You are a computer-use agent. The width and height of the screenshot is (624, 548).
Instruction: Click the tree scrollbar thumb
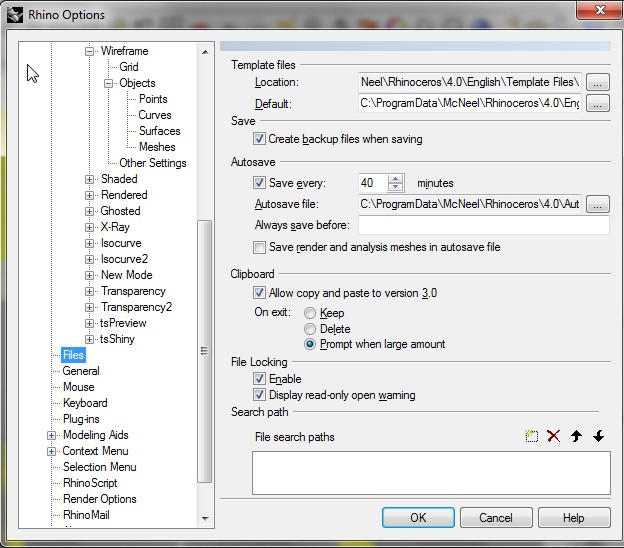205,351
